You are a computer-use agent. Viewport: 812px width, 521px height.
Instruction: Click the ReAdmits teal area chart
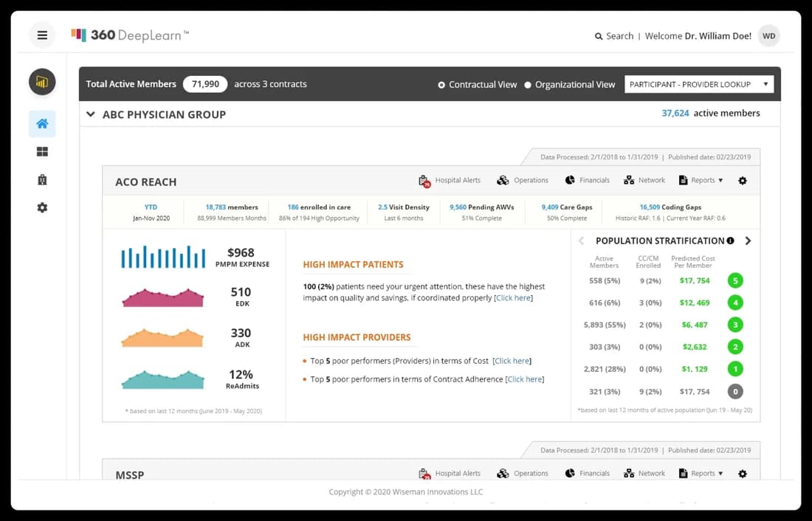pyautogui.click(x=162, y=379)
